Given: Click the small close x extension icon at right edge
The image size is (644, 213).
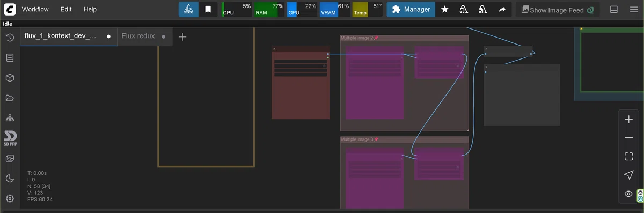Looking at the screenshot, I should (x=641, y=192).
